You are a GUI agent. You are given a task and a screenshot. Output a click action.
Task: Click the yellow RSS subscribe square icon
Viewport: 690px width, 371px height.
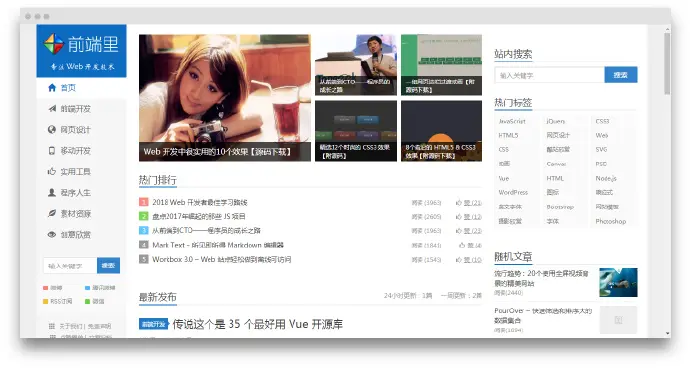pos(45,301)
